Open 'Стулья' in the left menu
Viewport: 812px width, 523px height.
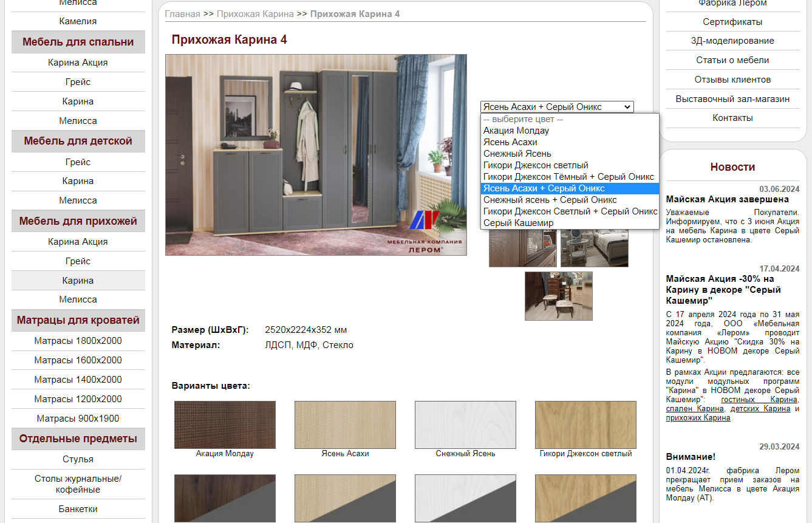click(78, 459)
